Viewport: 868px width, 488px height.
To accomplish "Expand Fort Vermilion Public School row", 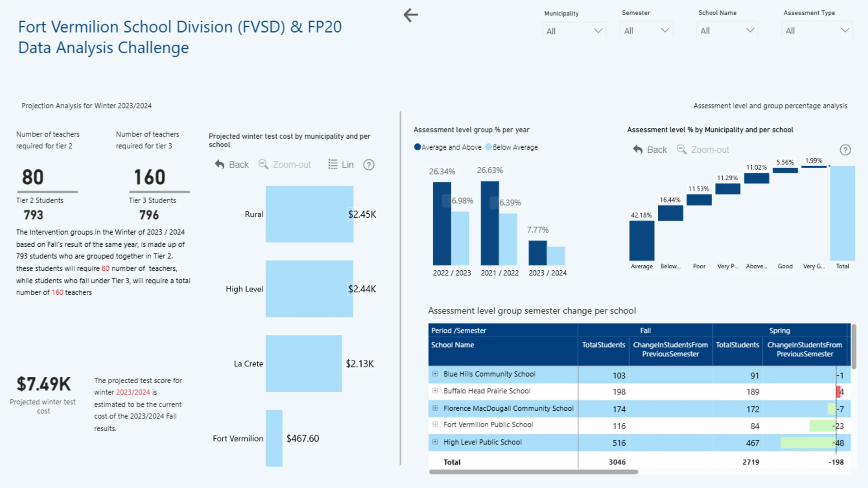I will point(435,425).
